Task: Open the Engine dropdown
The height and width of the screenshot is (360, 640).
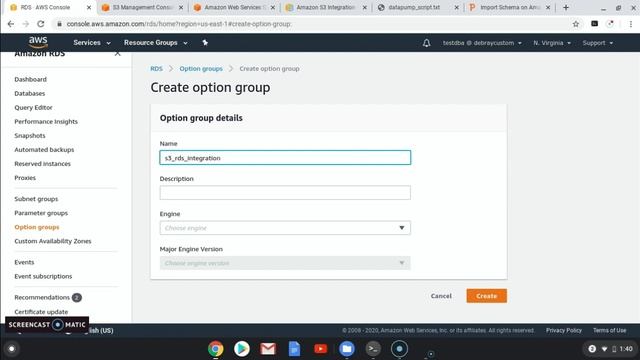Action: coord(285,228)
